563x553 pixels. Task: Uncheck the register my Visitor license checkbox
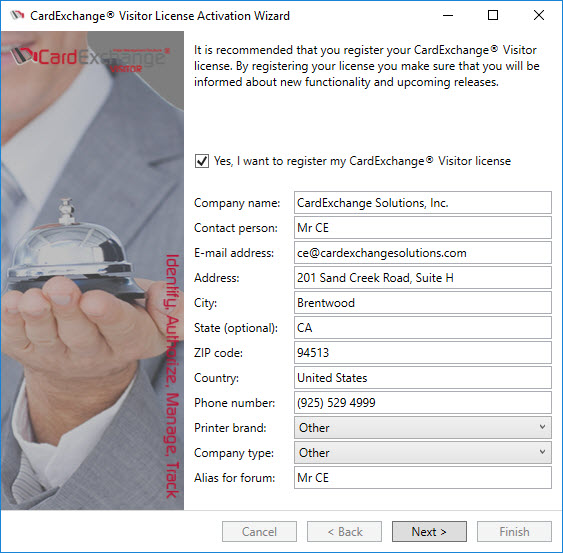(202, 161)
